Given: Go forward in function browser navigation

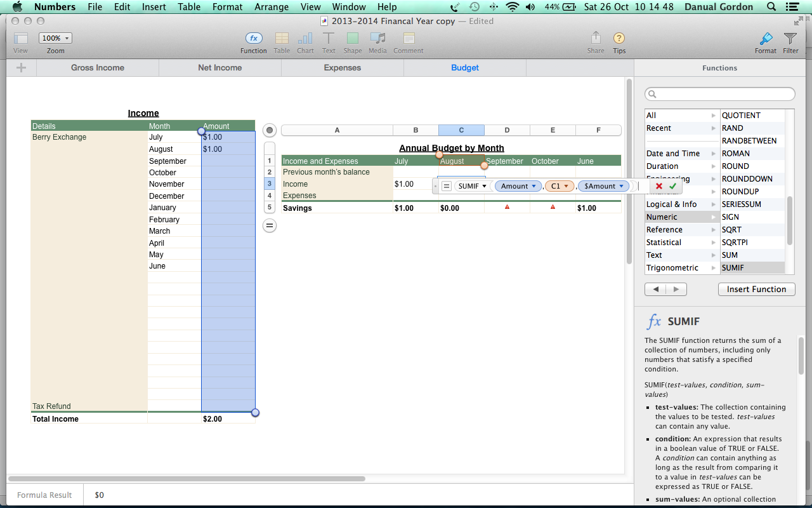Looking at the screenshot, I should (x=676, y=289).
